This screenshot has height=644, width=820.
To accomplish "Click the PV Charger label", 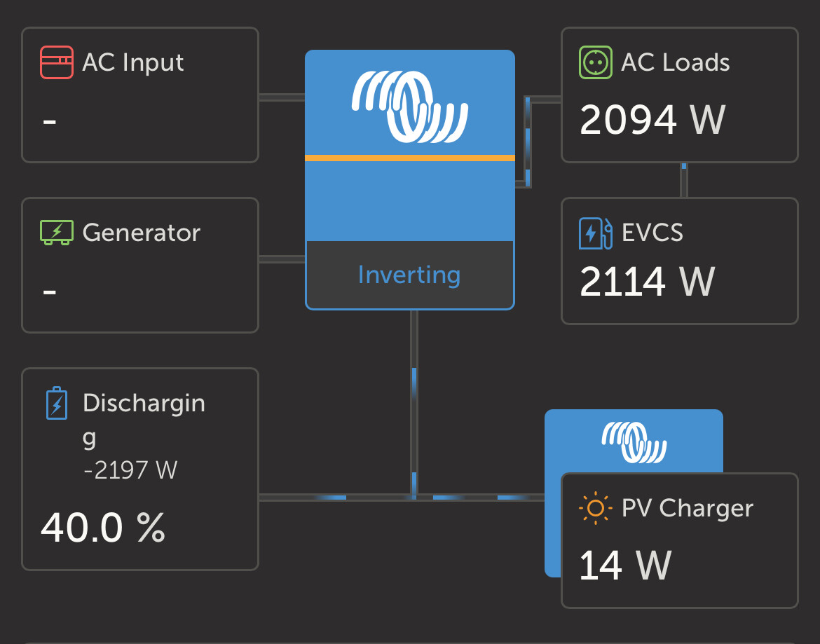I will 687,508.
